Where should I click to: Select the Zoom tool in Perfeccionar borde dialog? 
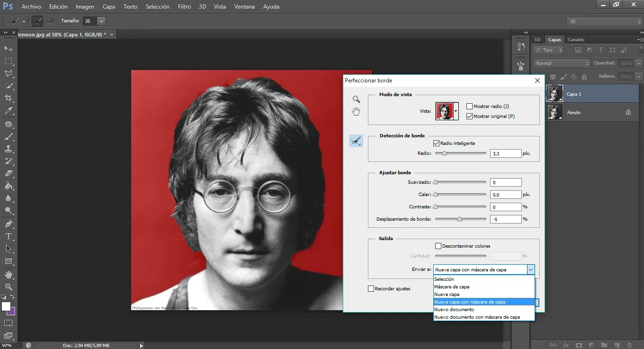[x=356, y=99]
